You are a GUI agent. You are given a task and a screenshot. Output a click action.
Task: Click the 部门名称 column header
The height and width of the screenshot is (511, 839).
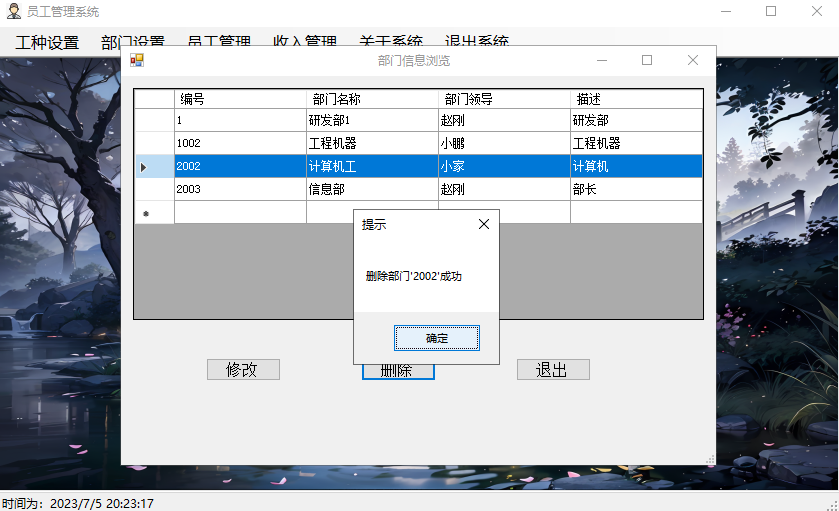point(372,99)
